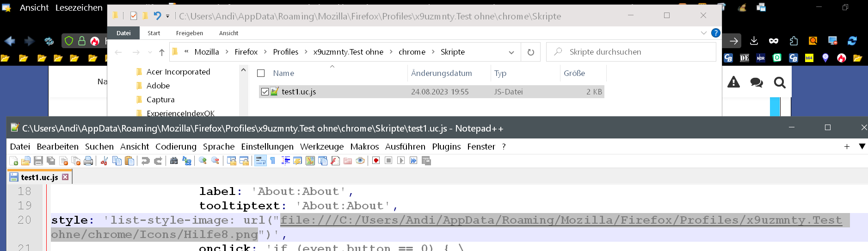Screen dimensions: 868x251
Task: Toggle word wrap in Notepad++ toolbar
Action: tap(260, 161)
